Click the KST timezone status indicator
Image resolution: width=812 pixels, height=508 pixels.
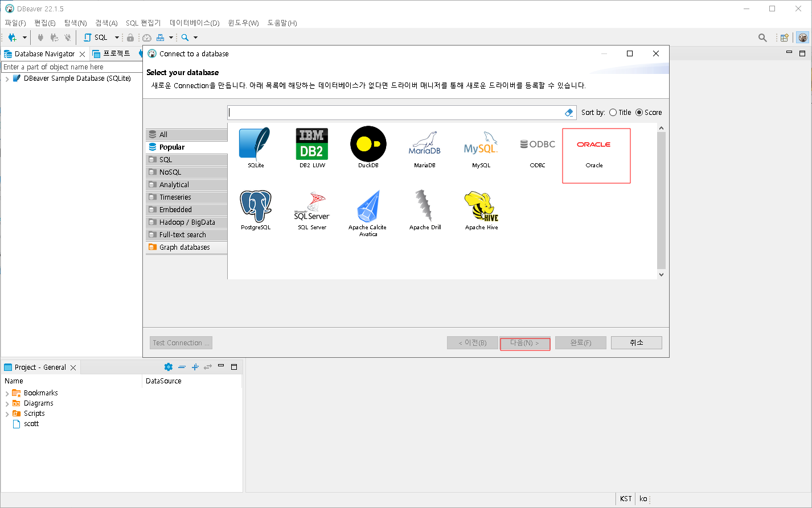(x=626, y=499)
